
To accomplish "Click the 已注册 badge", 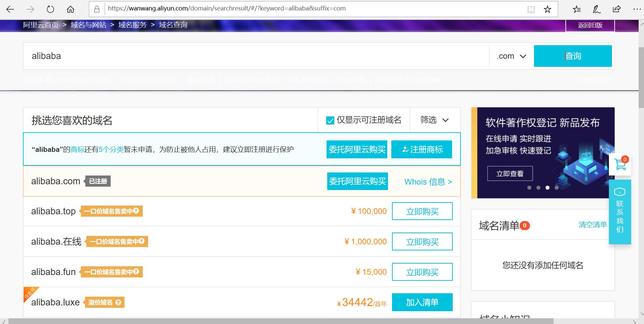I will [x=97, y=181].
